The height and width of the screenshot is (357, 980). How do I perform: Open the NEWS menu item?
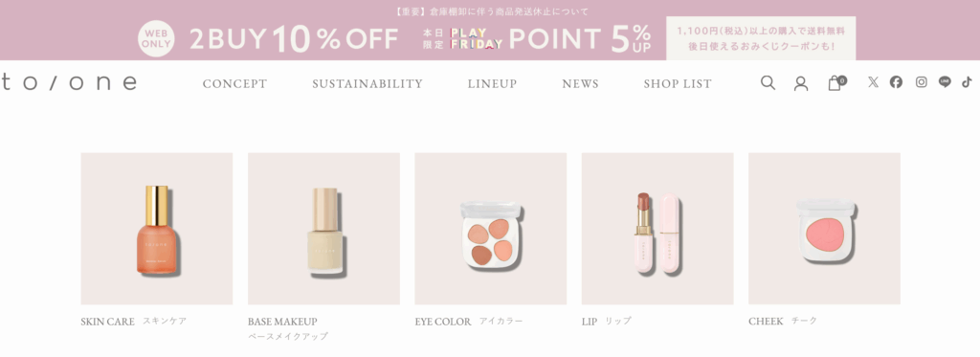[580, 84]
